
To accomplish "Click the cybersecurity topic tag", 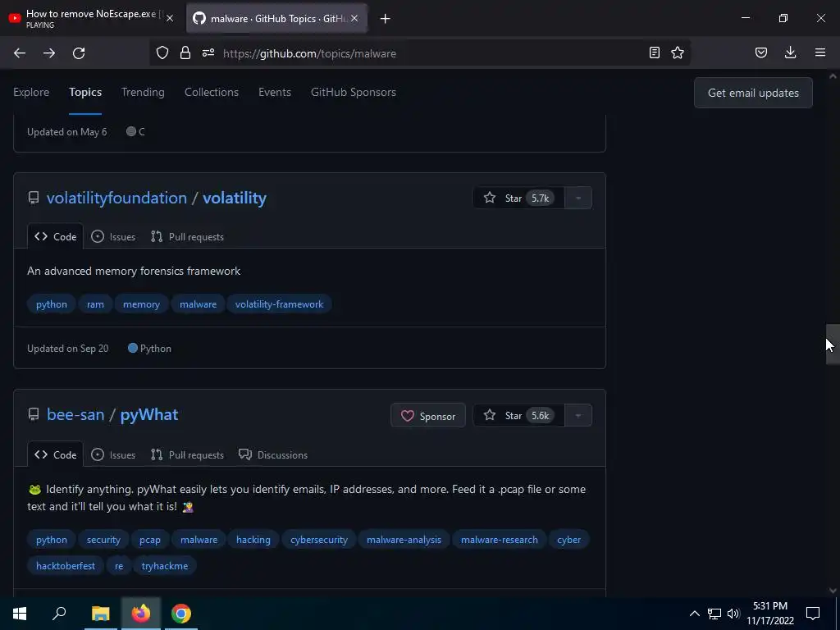I will coord(319,540).
